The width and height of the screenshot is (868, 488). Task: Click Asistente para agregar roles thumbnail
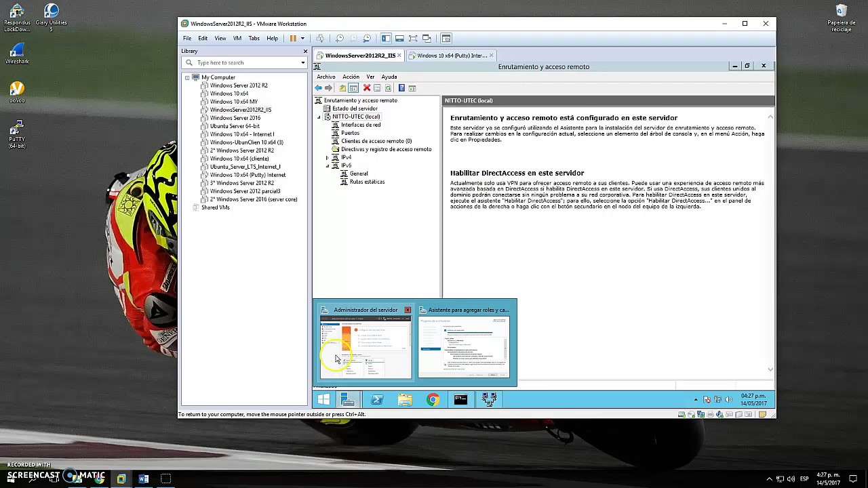[464, 347]
